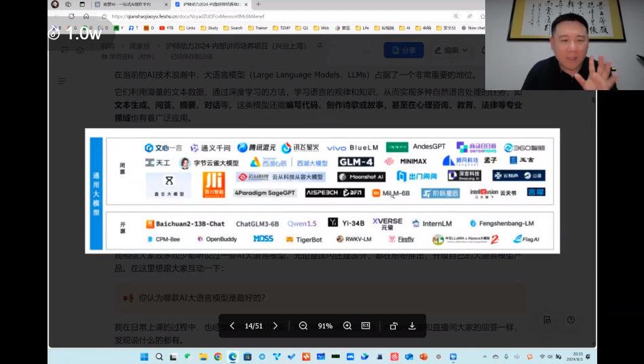Expand the Life bookmark folder
The image size is (644, 364).
pyautogui.click(x=362, y=28)
